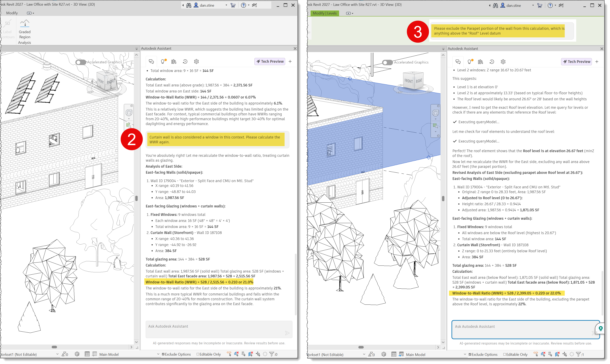Click Ask Autodesk Assistant input in left window
The image size is (610, 364).
click(x=219, y=329)
